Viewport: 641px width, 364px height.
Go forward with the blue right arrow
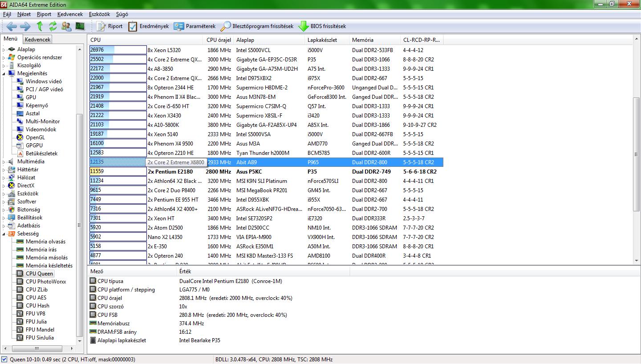click(25, 26)
